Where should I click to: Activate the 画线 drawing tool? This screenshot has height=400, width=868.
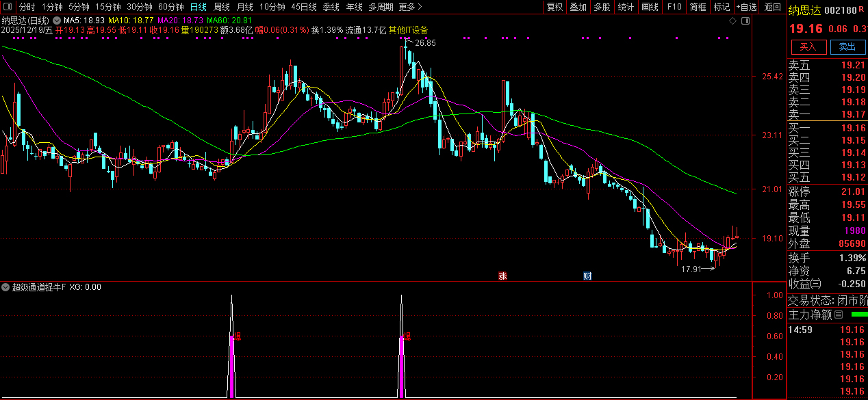(x=650, y=7)
